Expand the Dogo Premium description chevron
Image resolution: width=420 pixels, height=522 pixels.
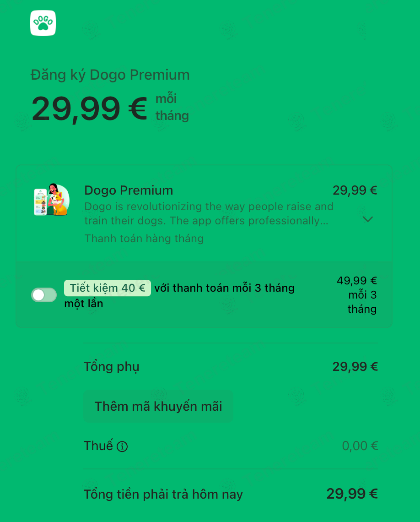pos(367,219)
